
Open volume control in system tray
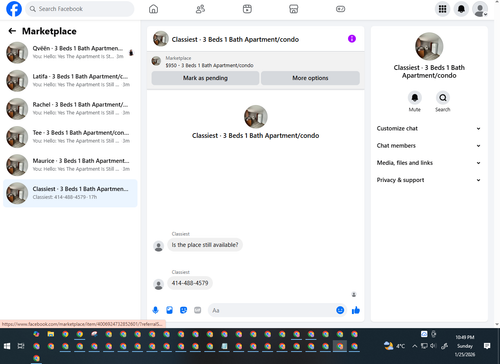(434, 346)
